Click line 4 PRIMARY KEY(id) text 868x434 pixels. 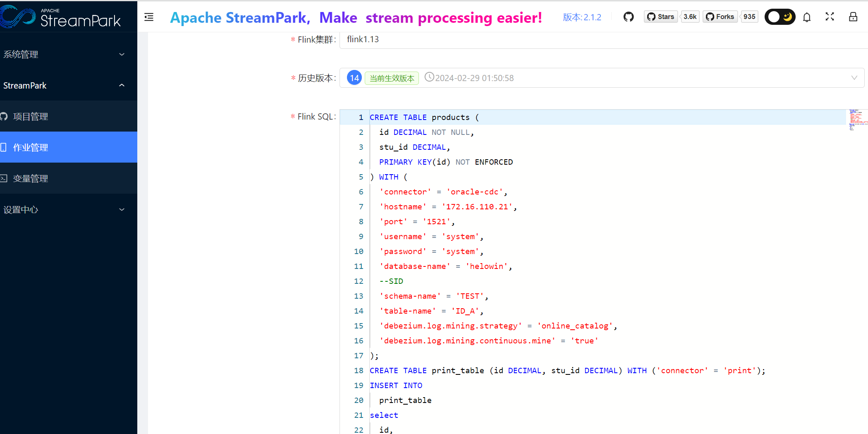(x=446, y=162)
